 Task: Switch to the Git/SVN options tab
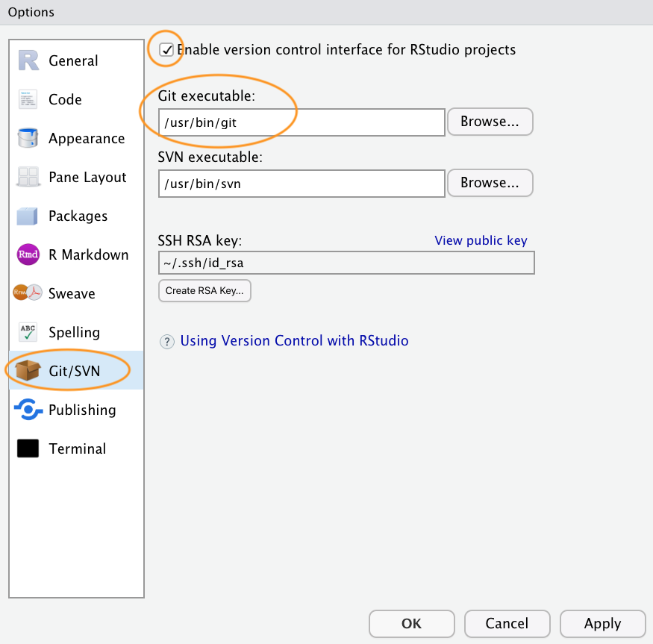(73, 371)
